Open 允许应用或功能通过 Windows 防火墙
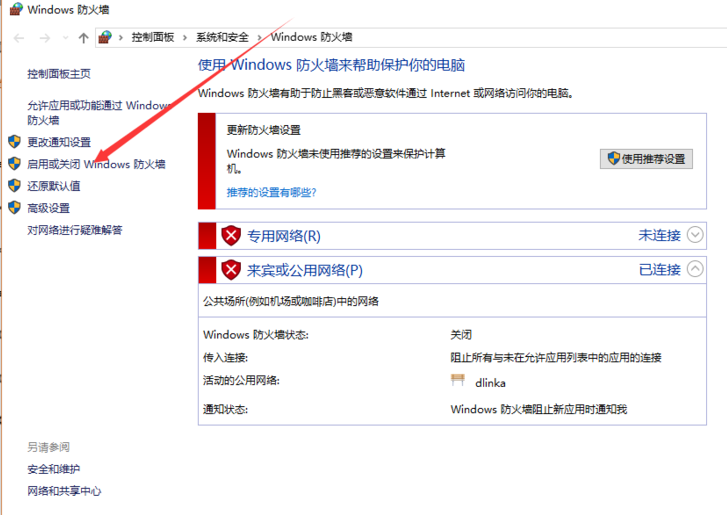The height and width of the screenshot is (515, 727). 99,113
